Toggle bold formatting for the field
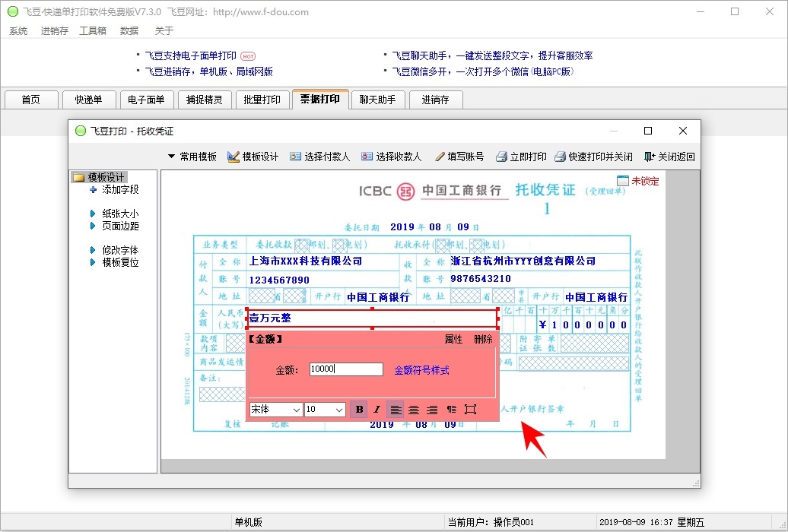 (x=359, y=410)
